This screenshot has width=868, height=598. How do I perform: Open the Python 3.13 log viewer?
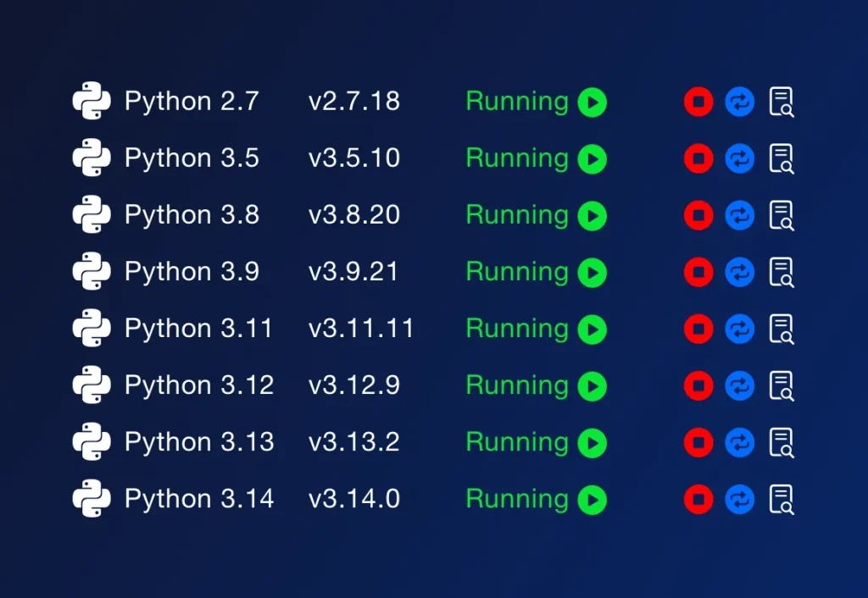click(782, 442)
